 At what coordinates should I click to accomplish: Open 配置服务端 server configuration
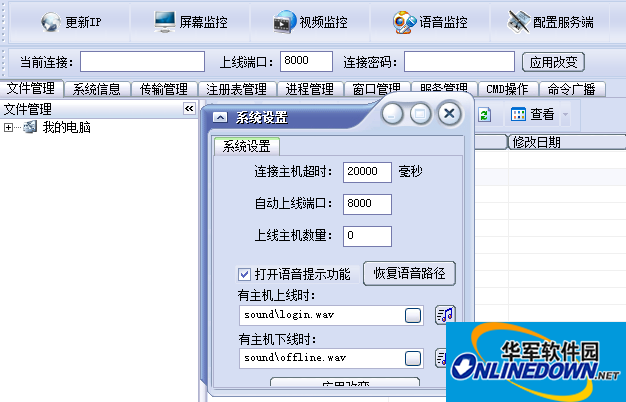[x=550, y=22]
